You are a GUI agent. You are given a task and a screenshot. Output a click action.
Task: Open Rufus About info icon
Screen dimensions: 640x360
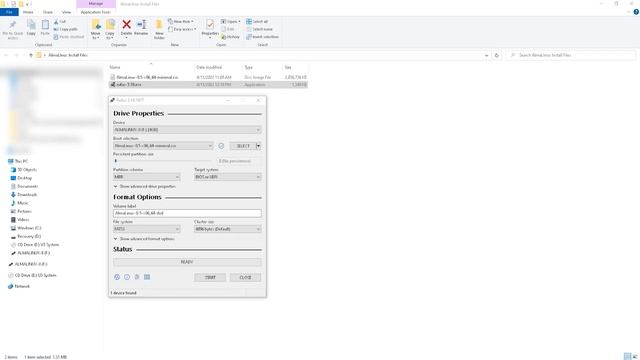pos(127,277)
